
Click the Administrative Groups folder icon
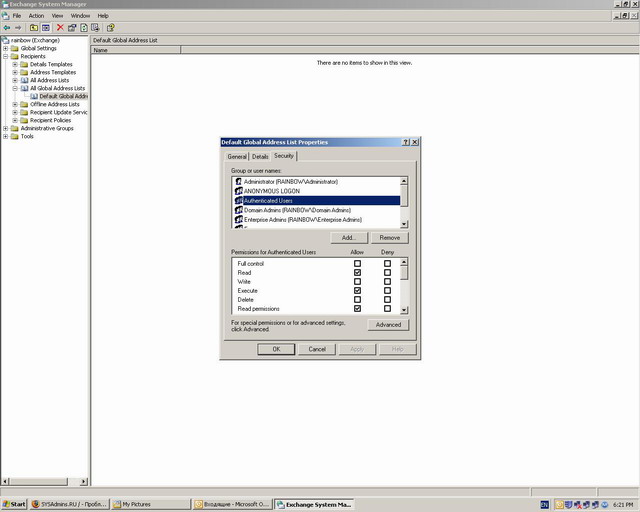pos(15,128)
